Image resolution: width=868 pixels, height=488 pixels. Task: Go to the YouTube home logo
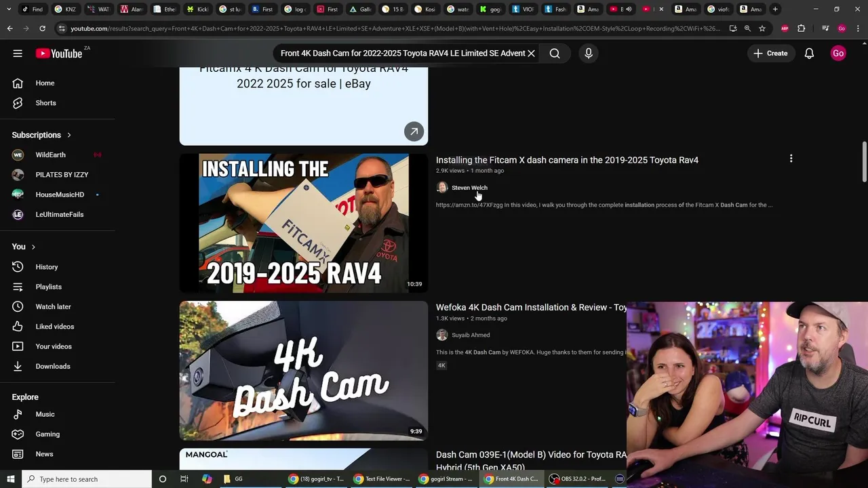tap(59, 54)
